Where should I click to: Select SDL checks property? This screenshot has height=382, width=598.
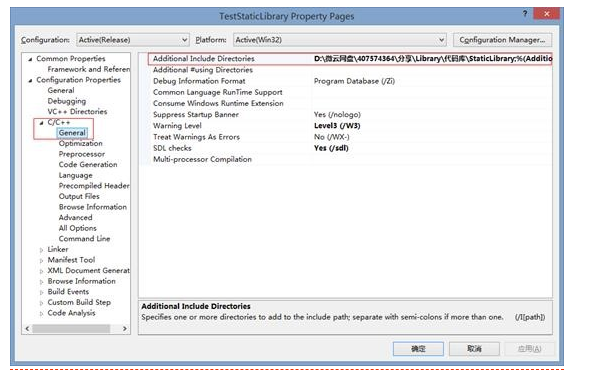coord(172,148)
